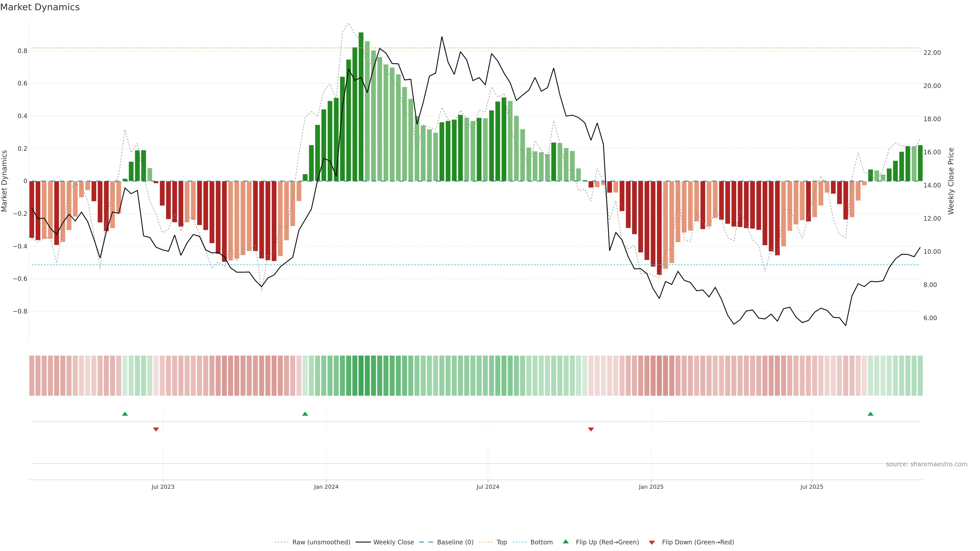Click the Jul 2024 x-axis label
980x551 pixels.
(488, 487)
